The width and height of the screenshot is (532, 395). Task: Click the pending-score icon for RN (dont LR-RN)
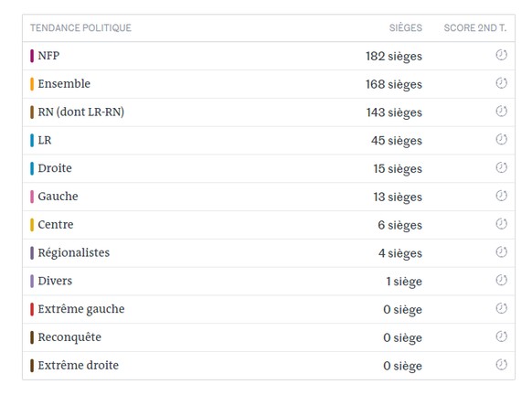click(x=502, y=111)
